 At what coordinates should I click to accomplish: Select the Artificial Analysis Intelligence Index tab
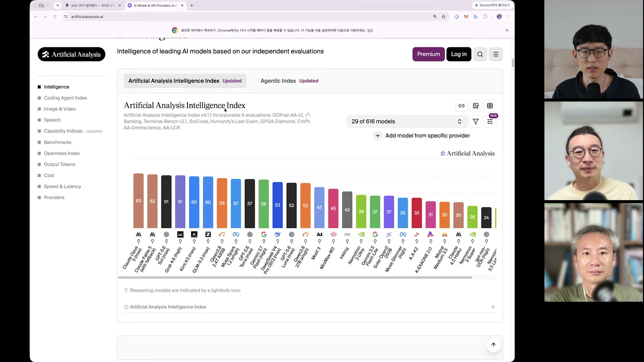tap(185, 81)
